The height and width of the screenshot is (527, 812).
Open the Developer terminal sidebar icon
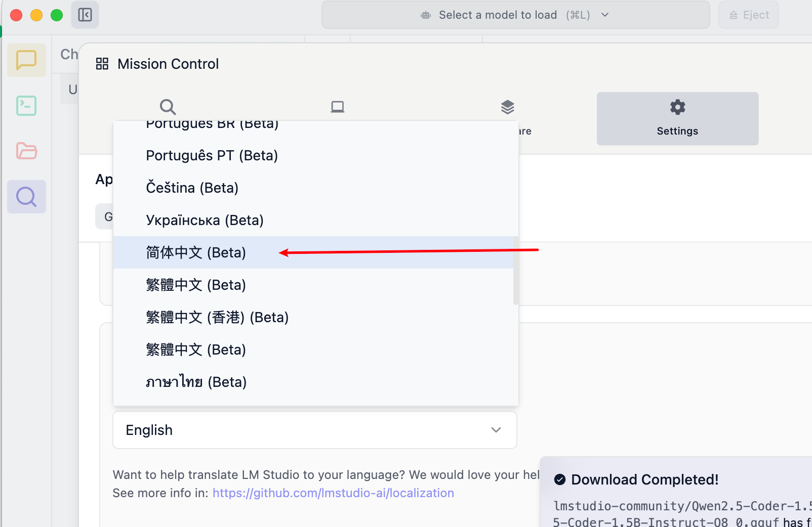(26, 106)
